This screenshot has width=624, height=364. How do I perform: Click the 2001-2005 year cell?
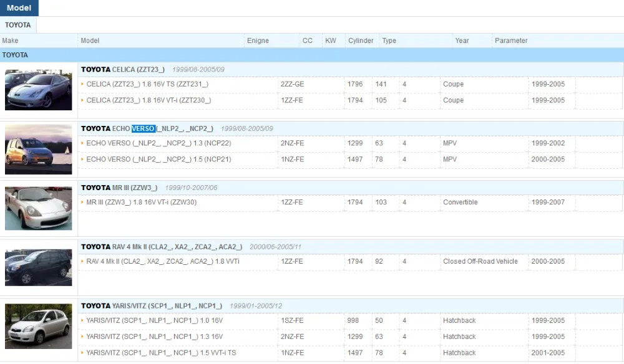coord(548,353)
